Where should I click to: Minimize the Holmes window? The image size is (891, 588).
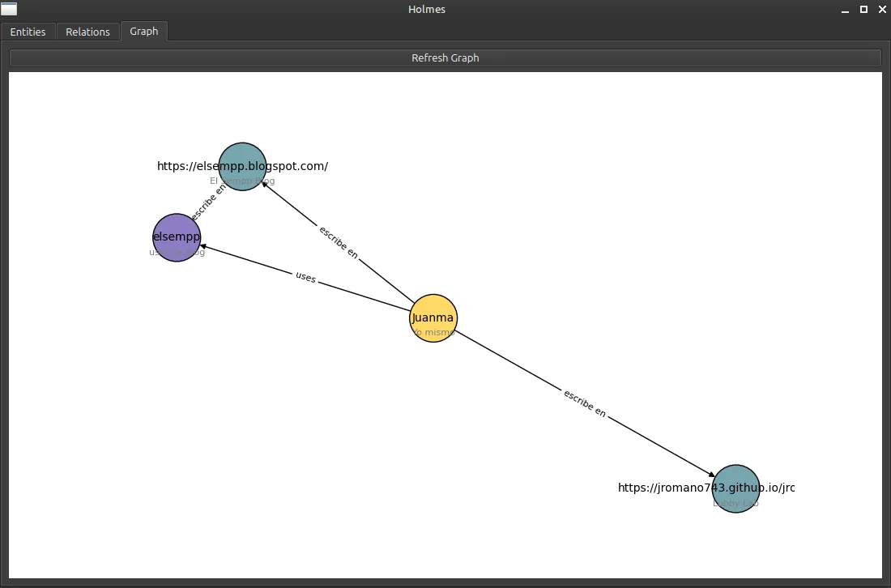[x=846, y=10]
